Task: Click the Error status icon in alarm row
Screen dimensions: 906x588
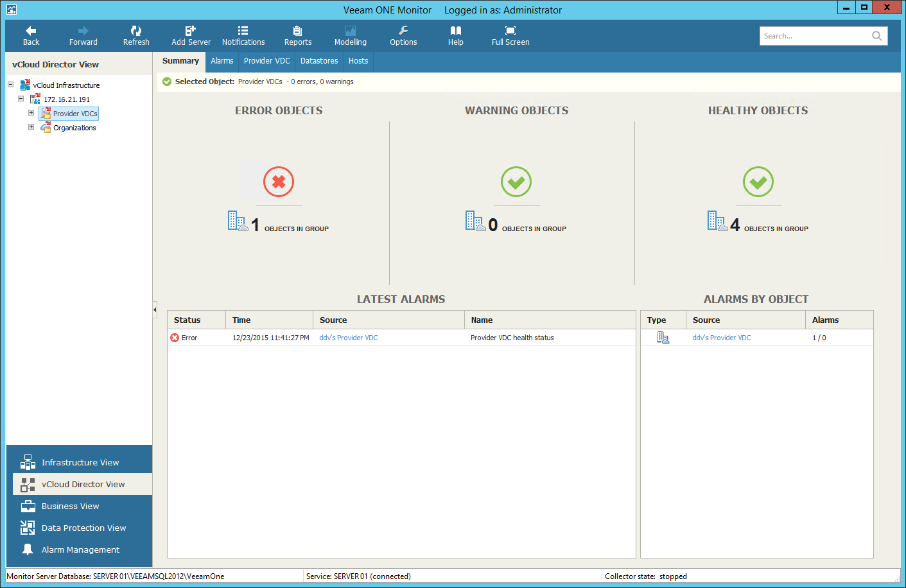Action: pos(175,338)
